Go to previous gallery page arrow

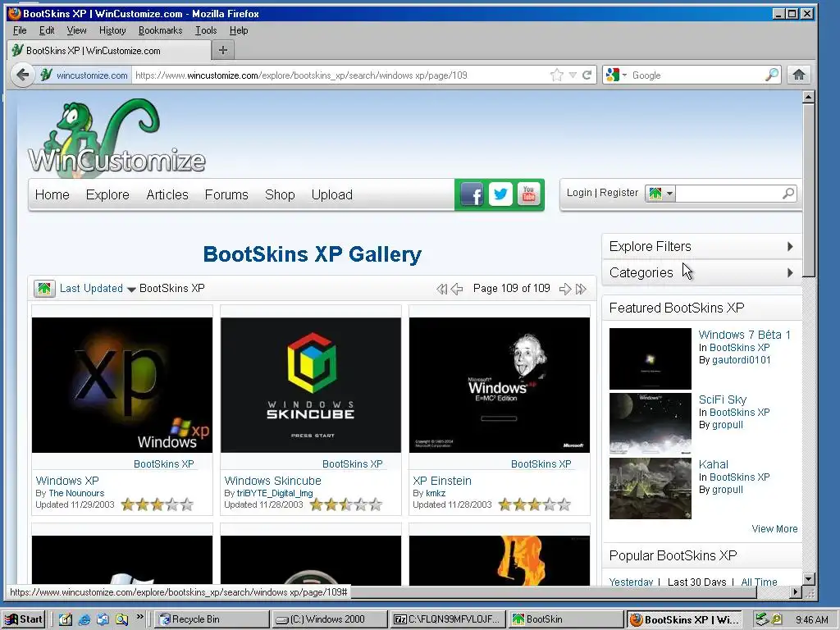pos(457,290)
